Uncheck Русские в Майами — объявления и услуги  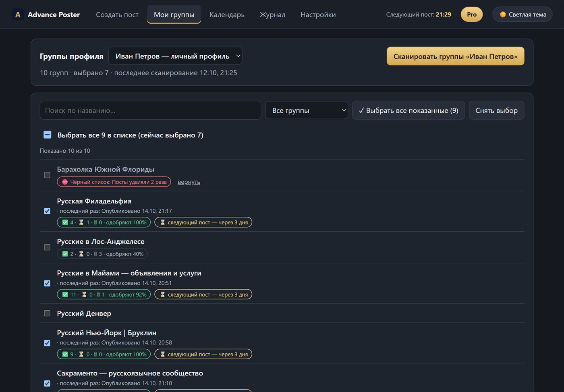[x=47, y=283]
